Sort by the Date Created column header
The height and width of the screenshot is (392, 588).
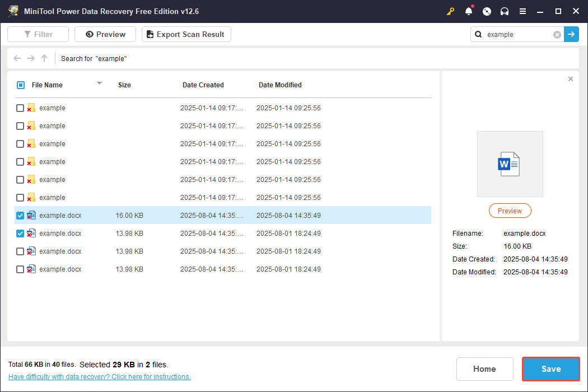(203, 85)
